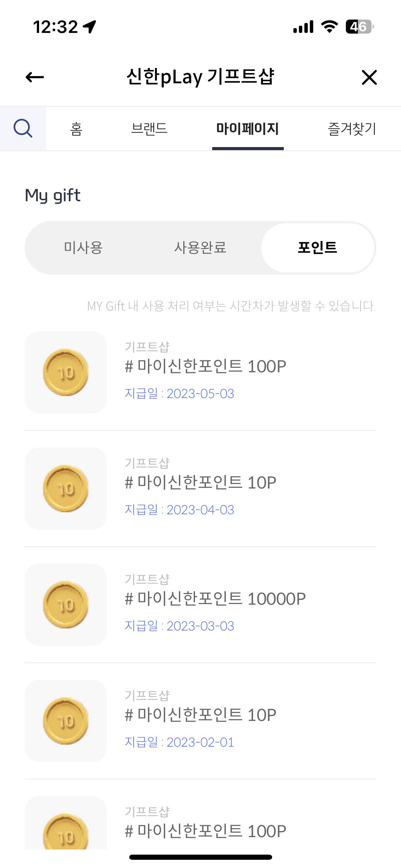Viewport: 401px width, 868px height.
Task: Switch to the 홈 tab
Action: tap(76, 129)
